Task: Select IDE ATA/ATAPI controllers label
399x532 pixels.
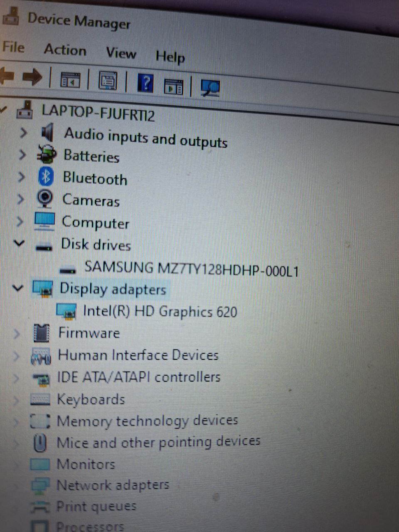Action: pyautogui.click(x=138, y=377)
